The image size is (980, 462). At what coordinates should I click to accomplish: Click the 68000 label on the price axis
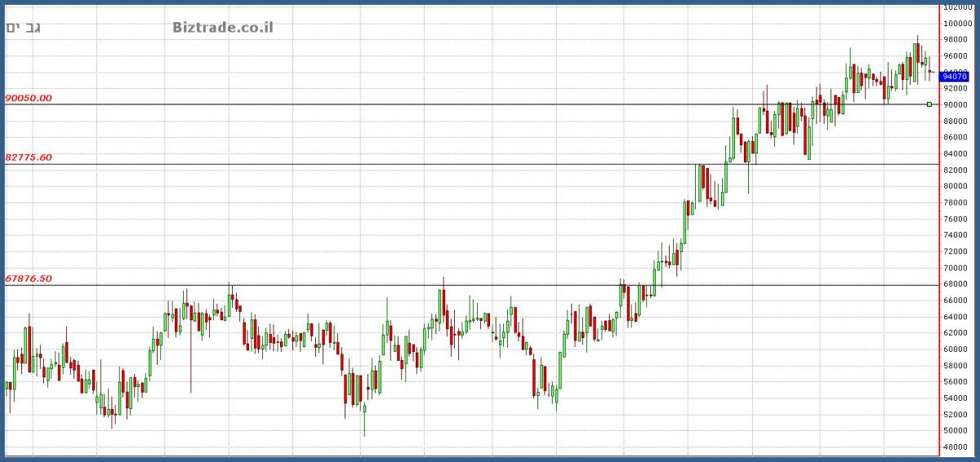954,284
